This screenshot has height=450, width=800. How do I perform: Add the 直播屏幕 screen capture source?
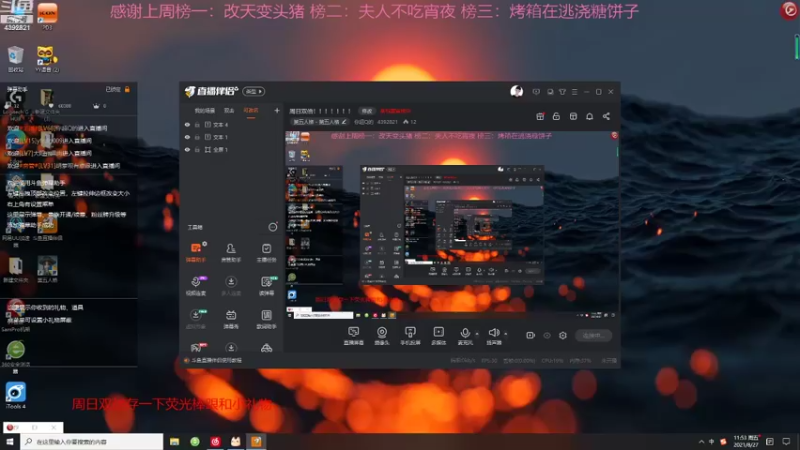(354, 336)
